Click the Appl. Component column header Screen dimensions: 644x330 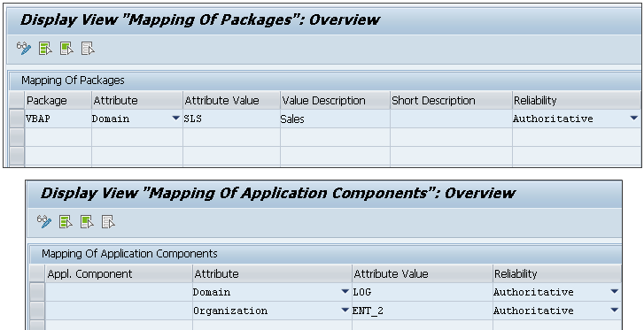point(119,273)
